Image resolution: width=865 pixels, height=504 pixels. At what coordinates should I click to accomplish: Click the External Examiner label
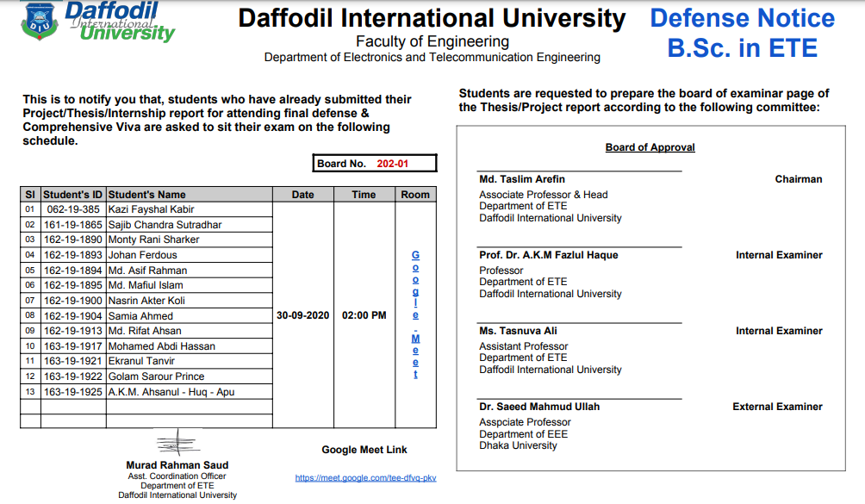777,407
